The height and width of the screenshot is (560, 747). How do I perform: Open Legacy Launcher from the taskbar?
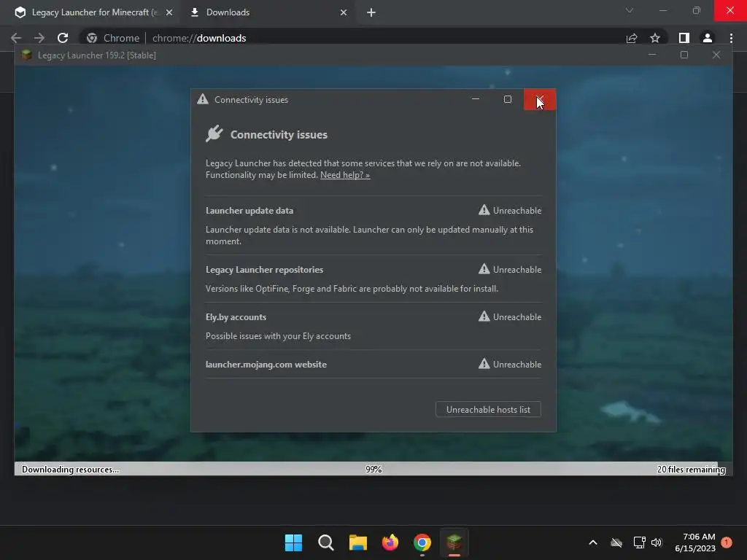(x=454, y=542)
